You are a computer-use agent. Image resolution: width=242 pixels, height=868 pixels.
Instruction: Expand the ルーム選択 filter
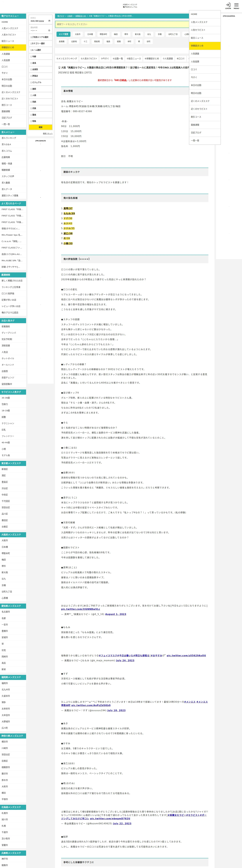pyautogui.click(x=40, y=50)
